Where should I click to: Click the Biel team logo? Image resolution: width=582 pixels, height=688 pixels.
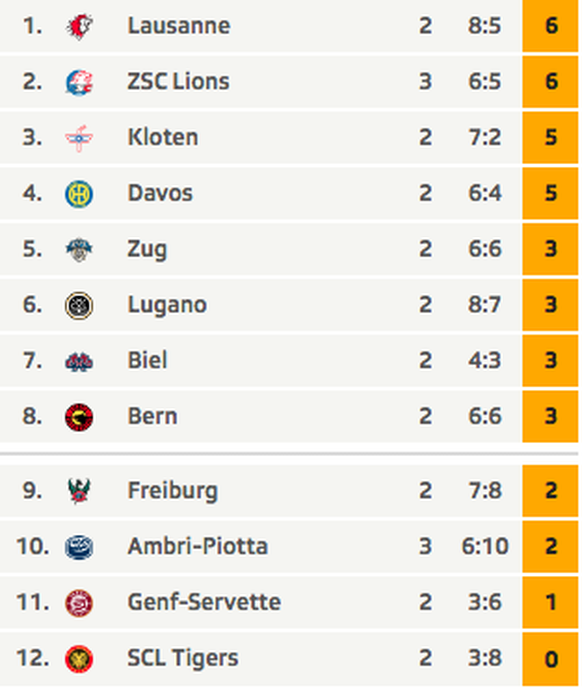(x=79, y=362)
